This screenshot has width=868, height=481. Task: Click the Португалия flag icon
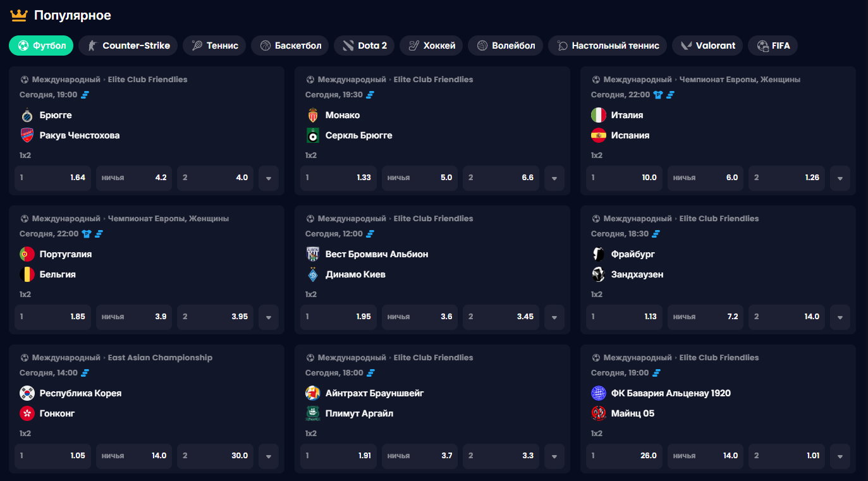[x=27, y=254]
